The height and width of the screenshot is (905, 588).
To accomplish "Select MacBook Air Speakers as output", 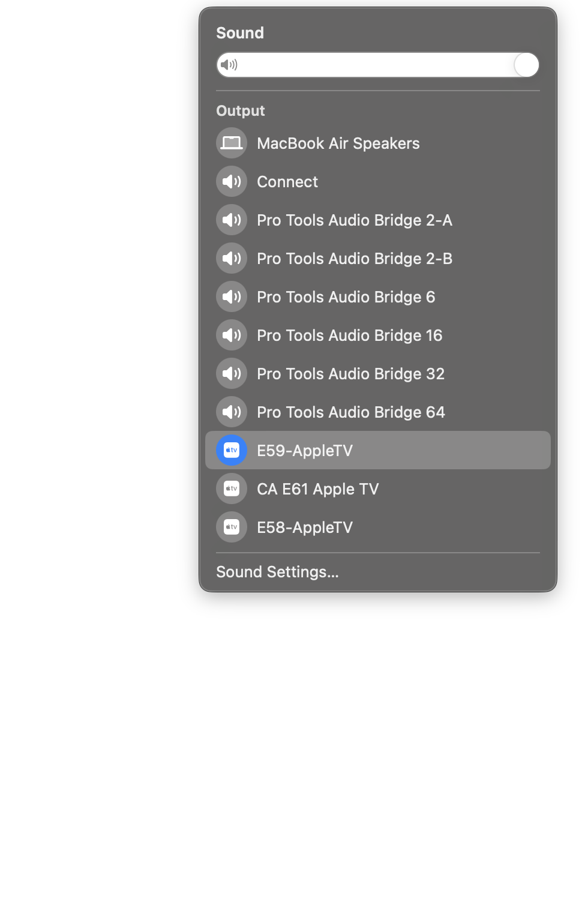I will 378,143.
